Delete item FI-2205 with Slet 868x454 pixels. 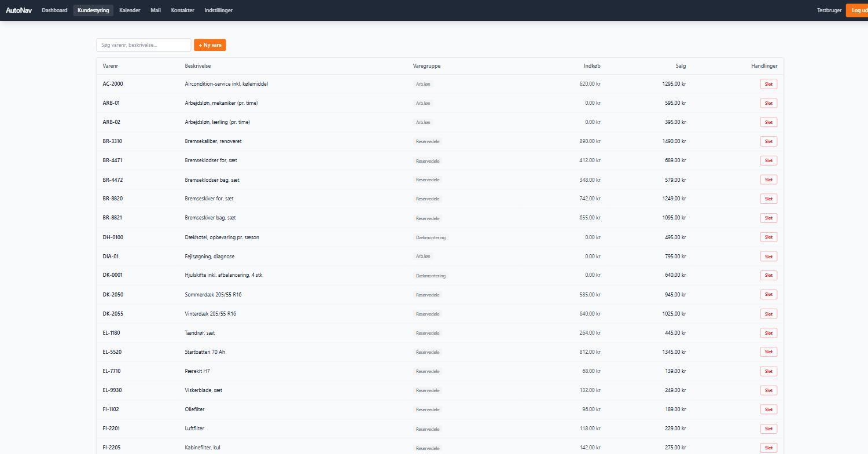pyautogui.click(x=768, y=448)
